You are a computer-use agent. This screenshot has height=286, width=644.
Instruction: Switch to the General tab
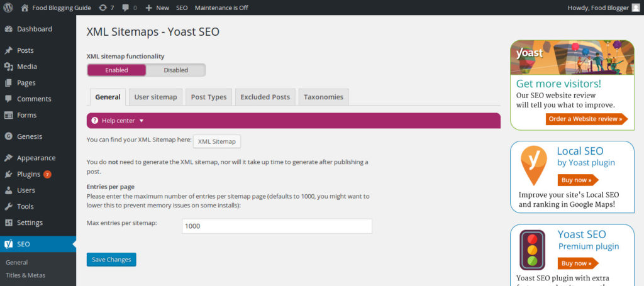[x=108, y=97]
